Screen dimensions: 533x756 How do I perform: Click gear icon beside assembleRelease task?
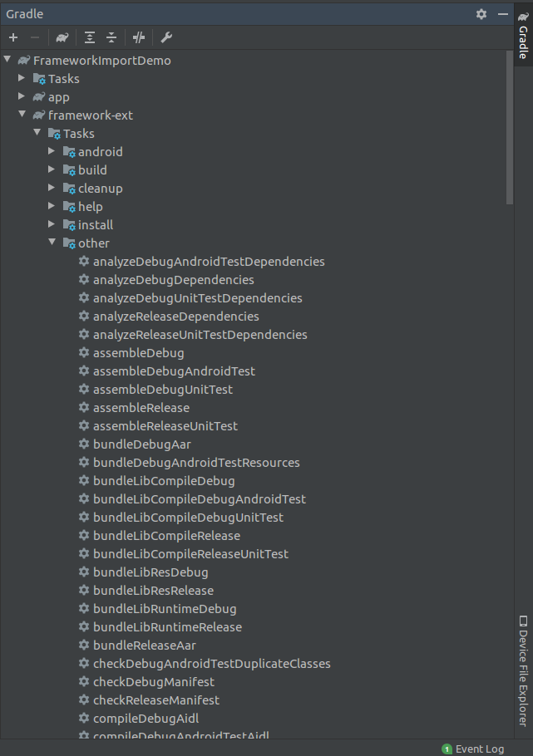[x=84, y=407]
